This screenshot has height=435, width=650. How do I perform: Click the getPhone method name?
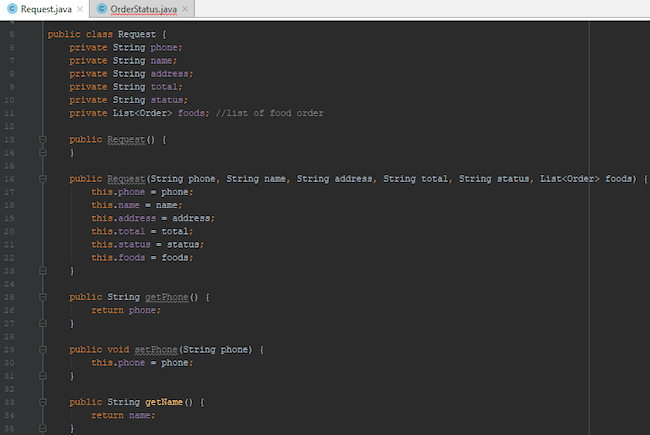coord(167,297)
